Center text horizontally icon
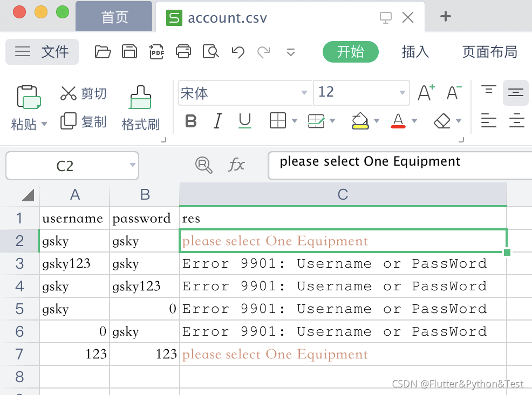 click(516, 121)
